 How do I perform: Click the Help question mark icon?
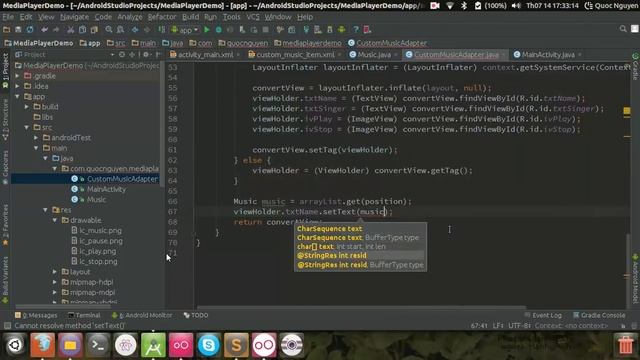[356, 30]
